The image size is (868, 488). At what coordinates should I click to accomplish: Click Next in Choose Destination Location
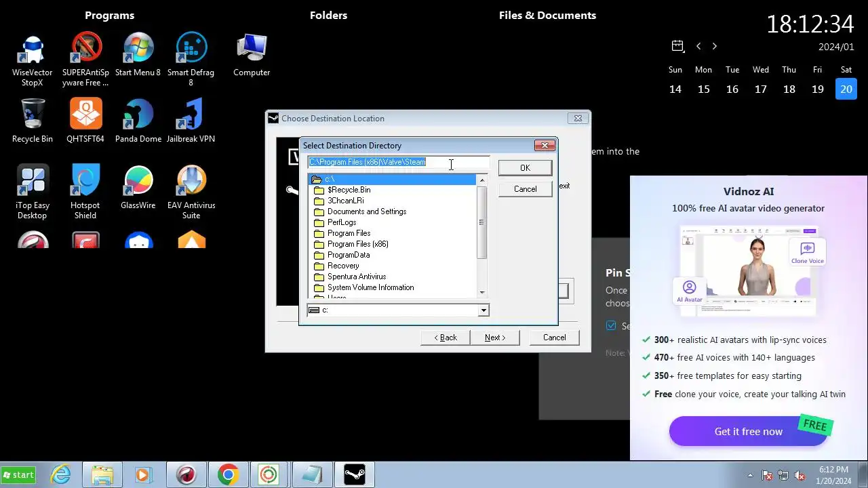coord(494,337)
